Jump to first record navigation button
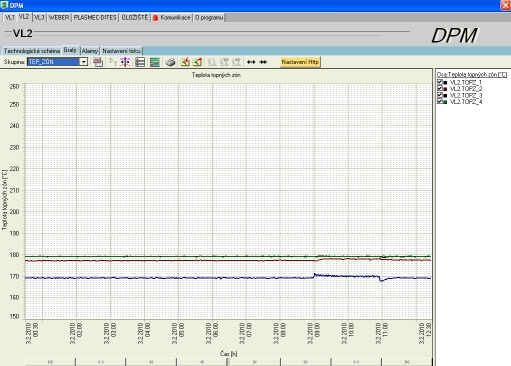 [x=50, y=362]
